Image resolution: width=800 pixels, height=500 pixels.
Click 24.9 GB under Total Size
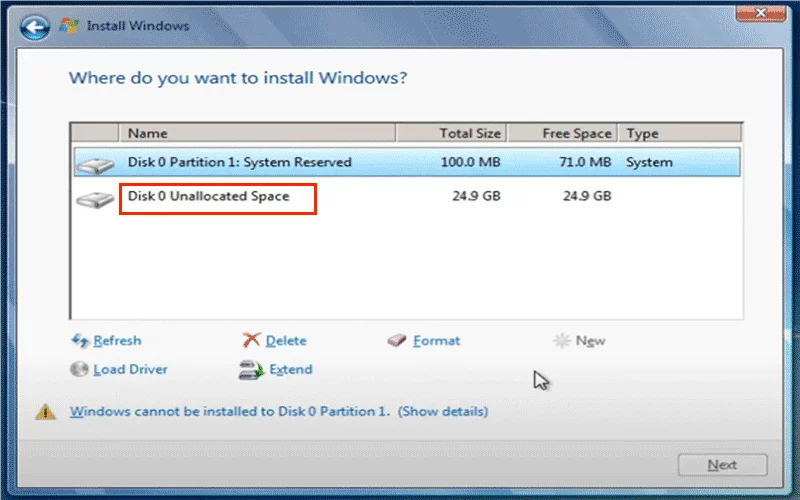476,196
